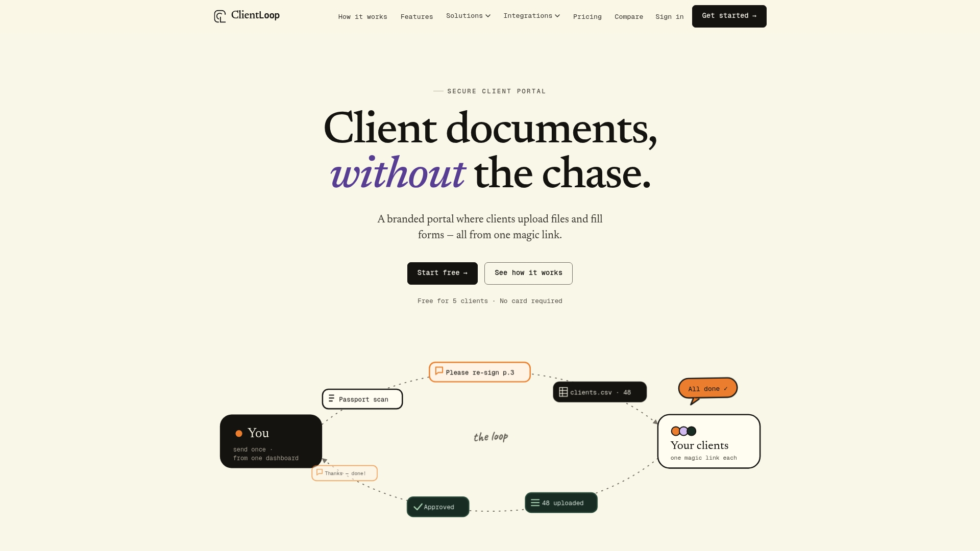Viewport: 980px width, 551px height.
Task: Go home via the ClientLoop wordmark
Action: (x=255, y=15)
